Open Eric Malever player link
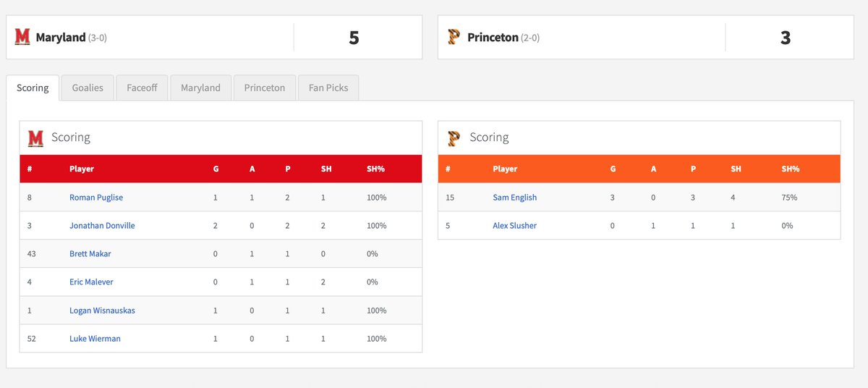868x388 pixels. click(x=91, y=282)
